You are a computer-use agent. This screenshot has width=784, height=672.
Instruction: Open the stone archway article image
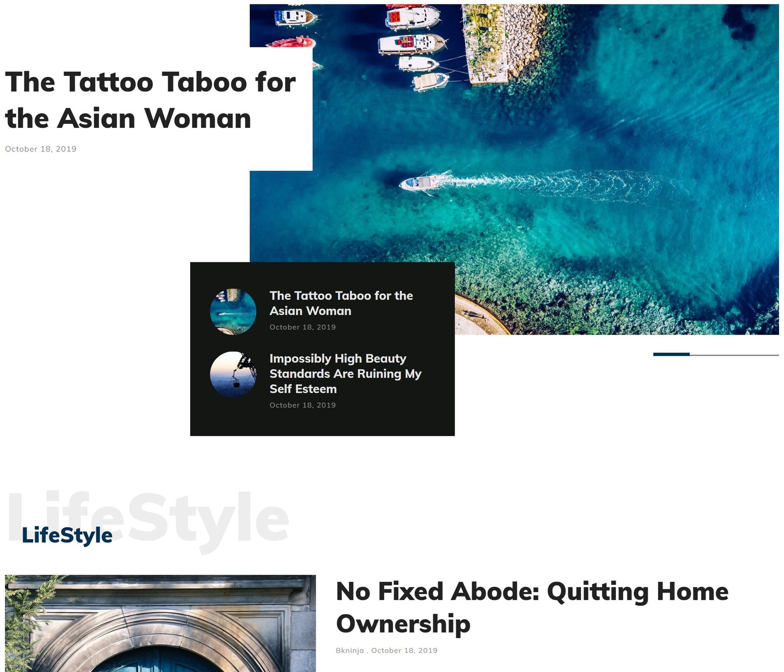coord(160,624)
